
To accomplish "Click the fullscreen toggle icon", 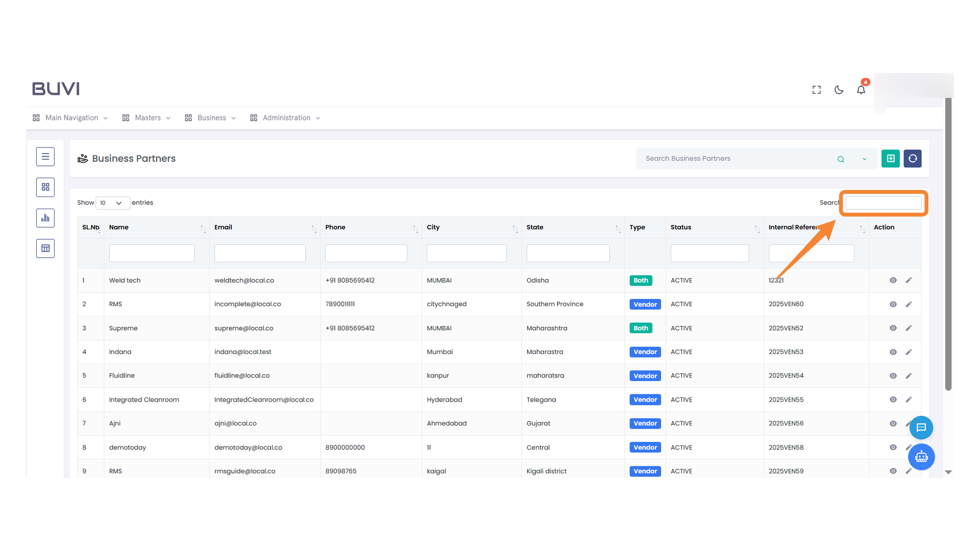I will (x=817, y=90).
